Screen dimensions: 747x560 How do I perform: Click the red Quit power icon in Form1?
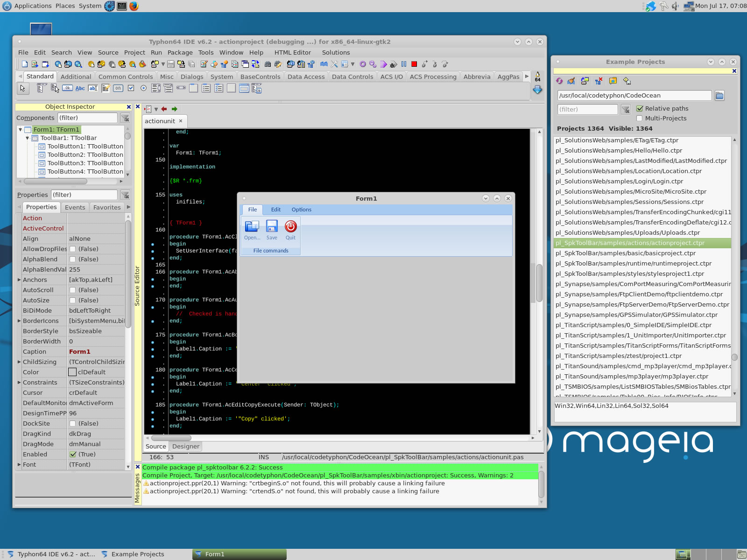pyautogui.click(x=290, y=226)
